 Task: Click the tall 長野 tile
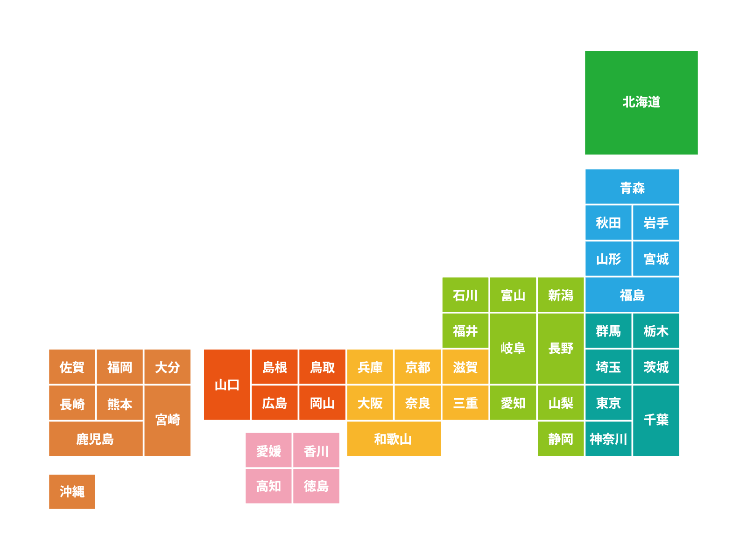(561, 349)
